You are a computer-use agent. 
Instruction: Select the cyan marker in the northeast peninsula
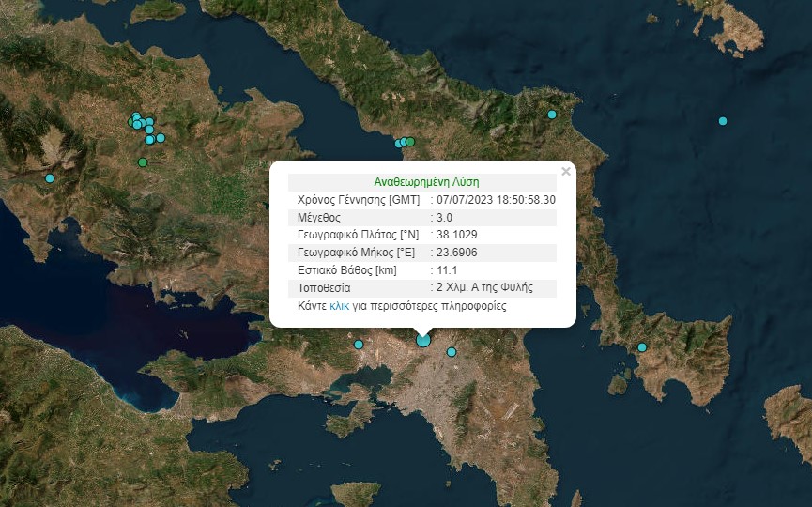tap(552, 115)
